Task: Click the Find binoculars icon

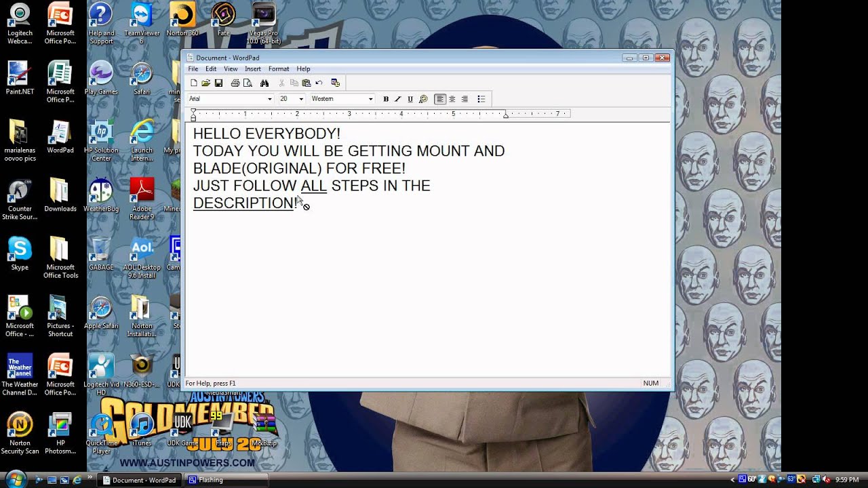Action: [264, 83]
